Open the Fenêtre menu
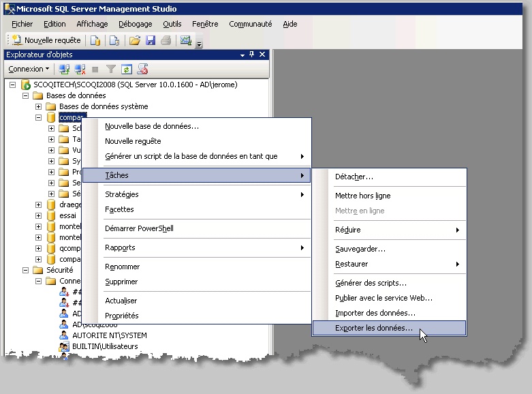This screenshot has height=394, width=532. [x=205, y=24]
